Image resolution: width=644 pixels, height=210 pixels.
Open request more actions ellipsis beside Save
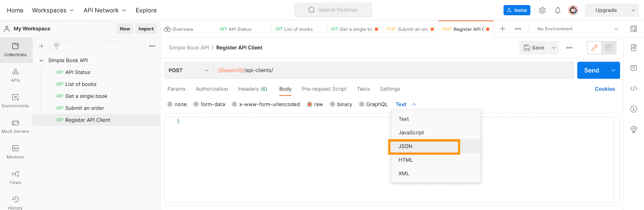click(x=569, y=47)
